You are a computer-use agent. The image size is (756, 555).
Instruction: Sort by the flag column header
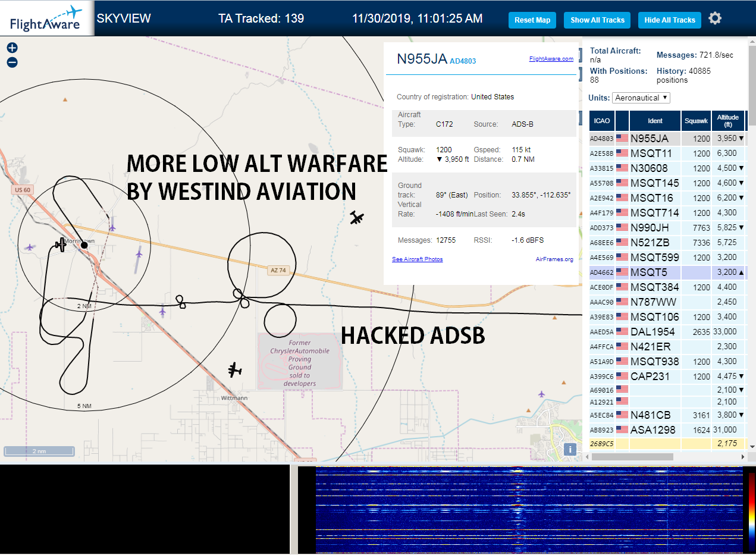point(622,121)
